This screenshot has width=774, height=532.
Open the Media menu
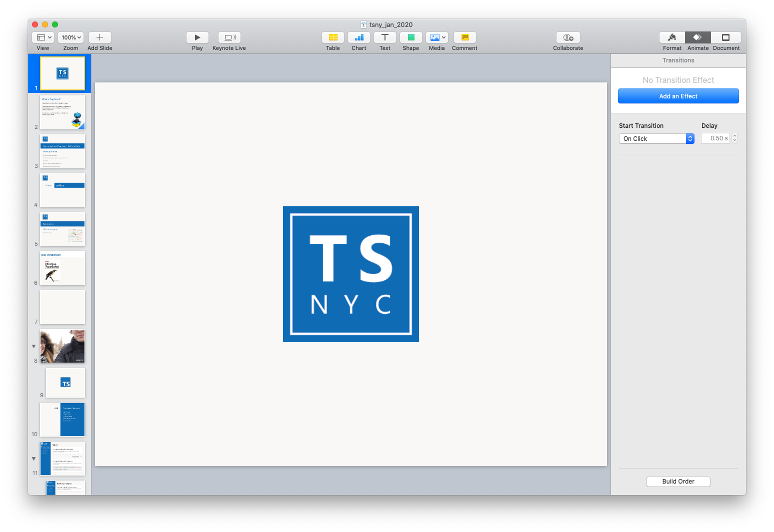pyautogui.click(x=437, y=37)
